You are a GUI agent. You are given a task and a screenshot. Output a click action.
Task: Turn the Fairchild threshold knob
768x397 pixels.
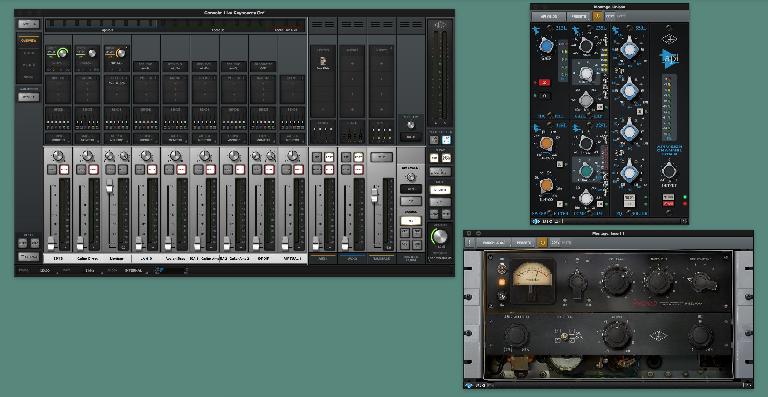click(659, 281)
